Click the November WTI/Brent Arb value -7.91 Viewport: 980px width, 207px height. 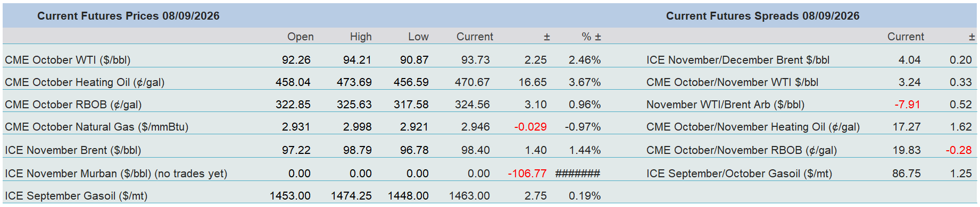(908, 105)
